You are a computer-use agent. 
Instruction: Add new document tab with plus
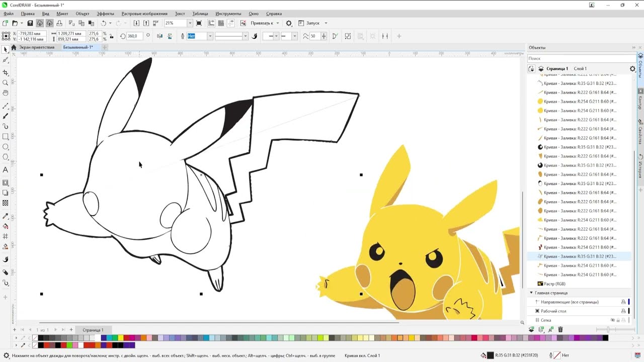point(105,47)
